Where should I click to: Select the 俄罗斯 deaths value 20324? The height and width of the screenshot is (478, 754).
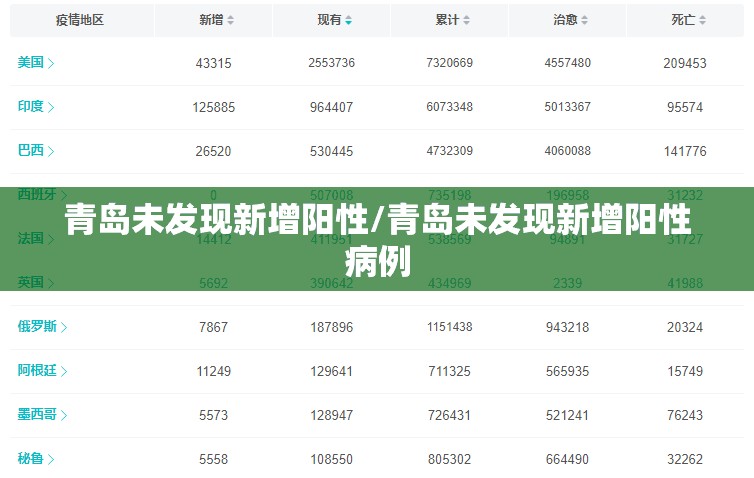685,327
